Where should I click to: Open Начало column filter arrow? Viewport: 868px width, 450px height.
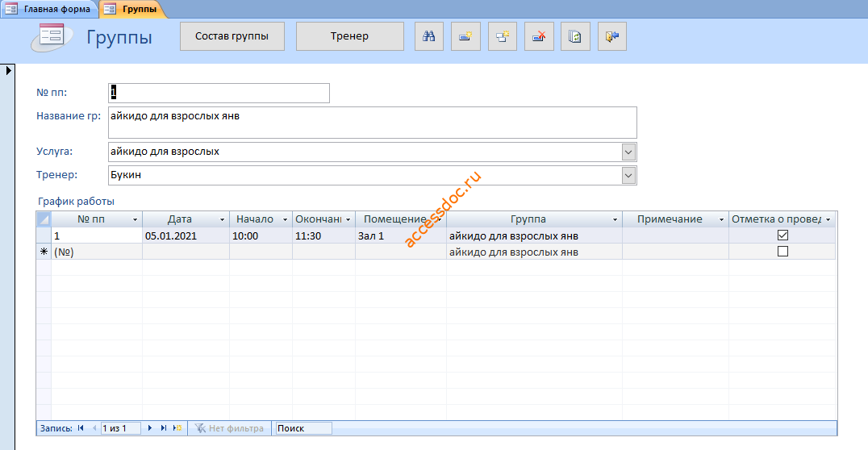point(286,219)
